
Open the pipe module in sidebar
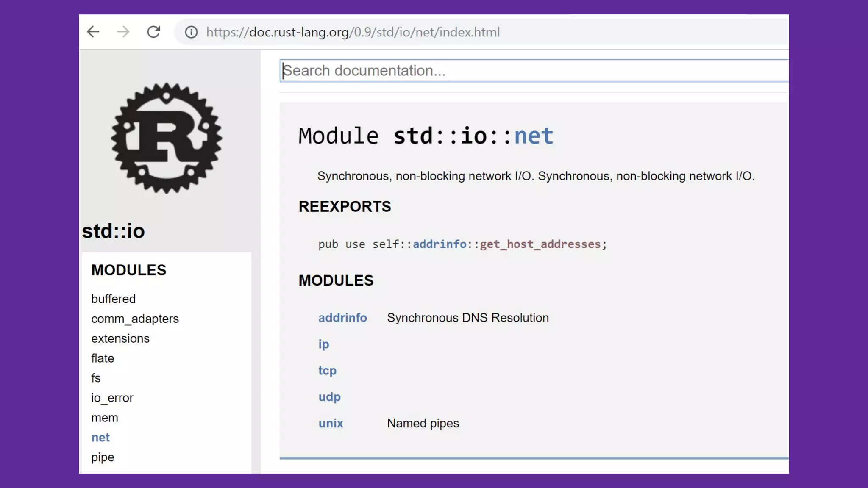[103, 457]
